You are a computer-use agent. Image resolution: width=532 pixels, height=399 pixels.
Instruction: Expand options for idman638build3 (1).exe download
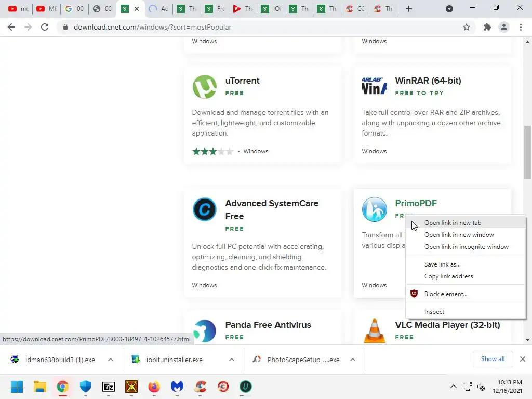111,360
